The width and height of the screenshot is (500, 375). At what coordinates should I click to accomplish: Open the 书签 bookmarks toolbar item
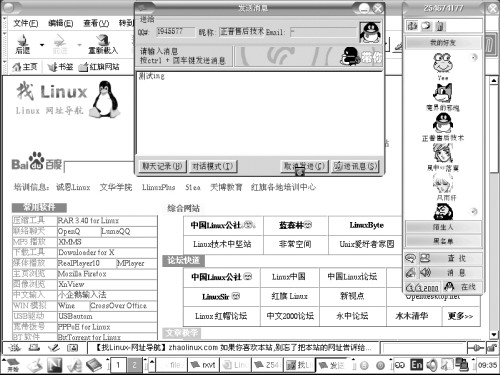tap(60, 67)
